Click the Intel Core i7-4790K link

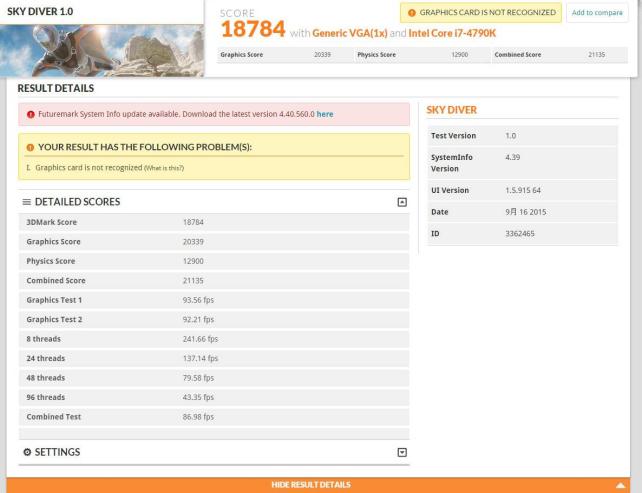point(452,33)
